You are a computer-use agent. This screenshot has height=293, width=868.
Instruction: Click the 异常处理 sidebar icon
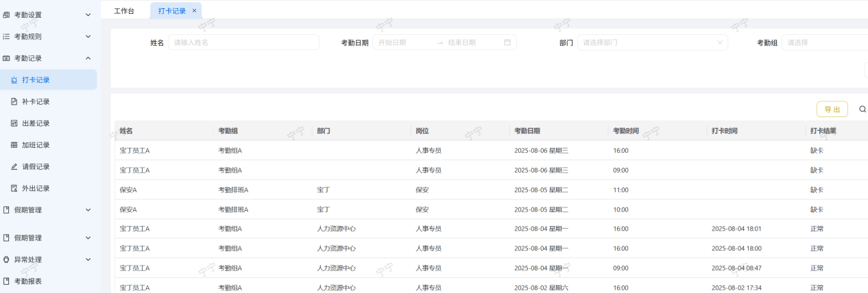point(6,259)
